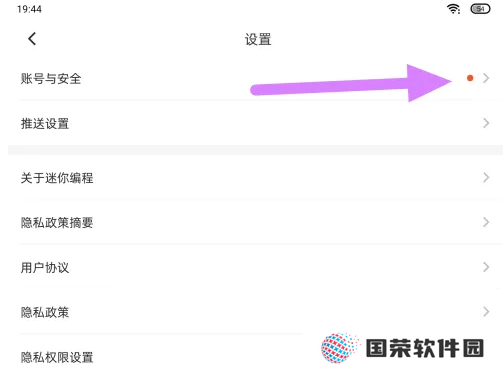Image resolution: width=503 pixels, height=374 pixels.
Task: Click the battery indicator icon
Action: 480,9
